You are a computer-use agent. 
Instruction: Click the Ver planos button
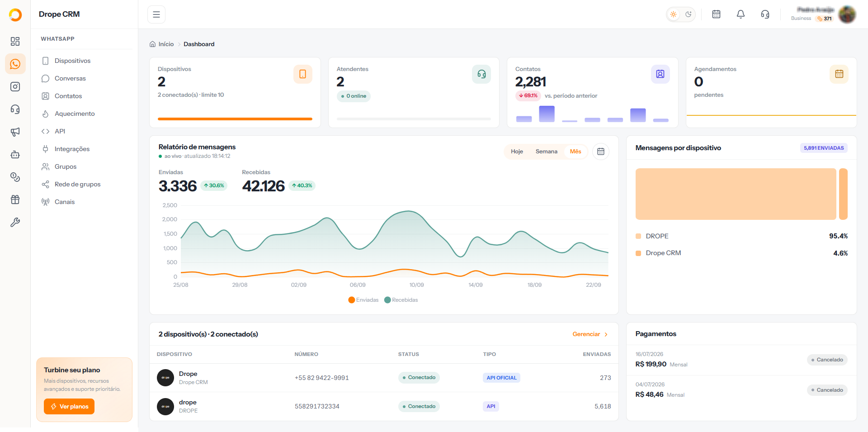coord(69,406)
